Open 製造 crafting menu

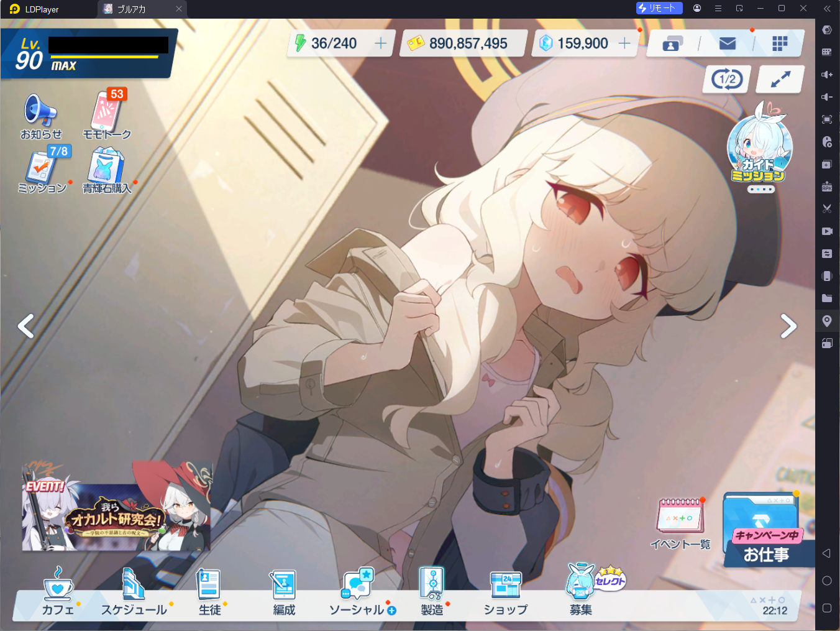[x=432, y=591]
